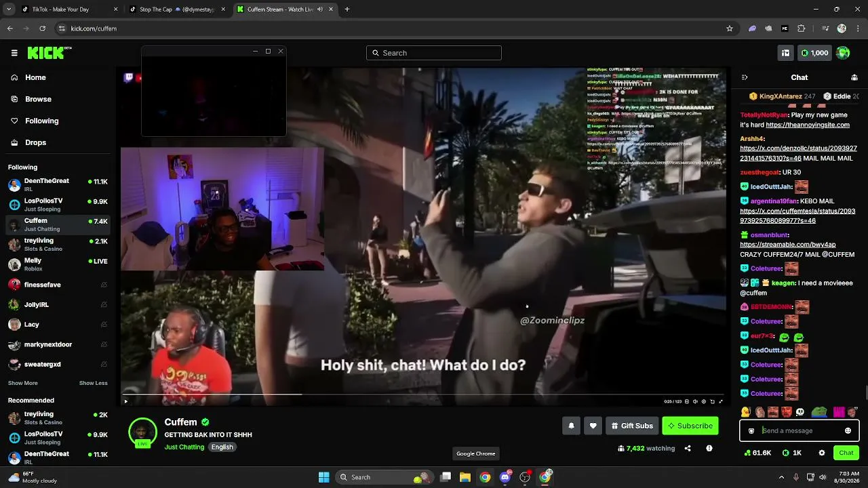Reload the page in Chrome

point(43,28)
